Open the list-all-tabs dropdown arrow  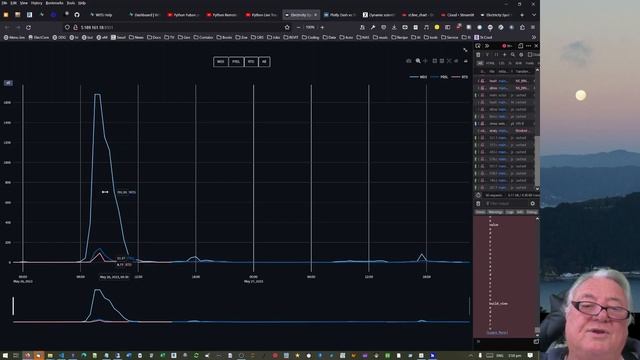[x=533, y=15]
